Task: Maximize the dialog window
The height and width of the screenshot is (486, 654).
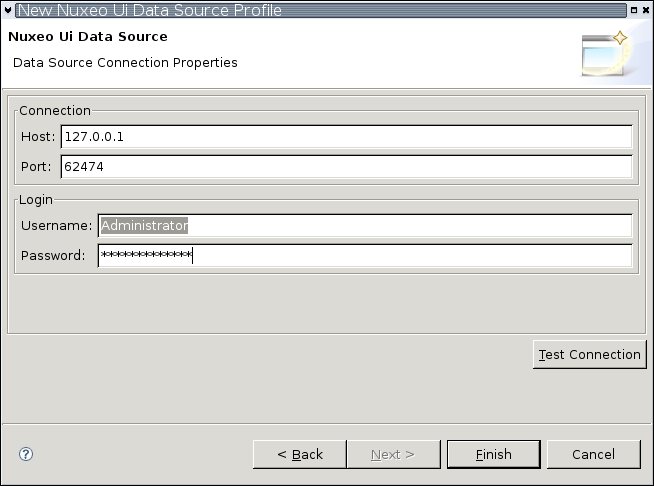Action: tap(634, 10)
